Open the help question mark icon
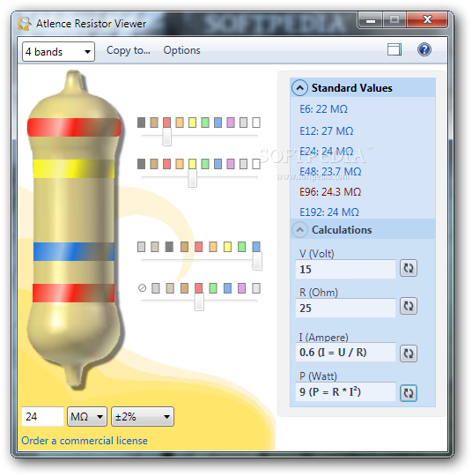 (x=424, y=49)
